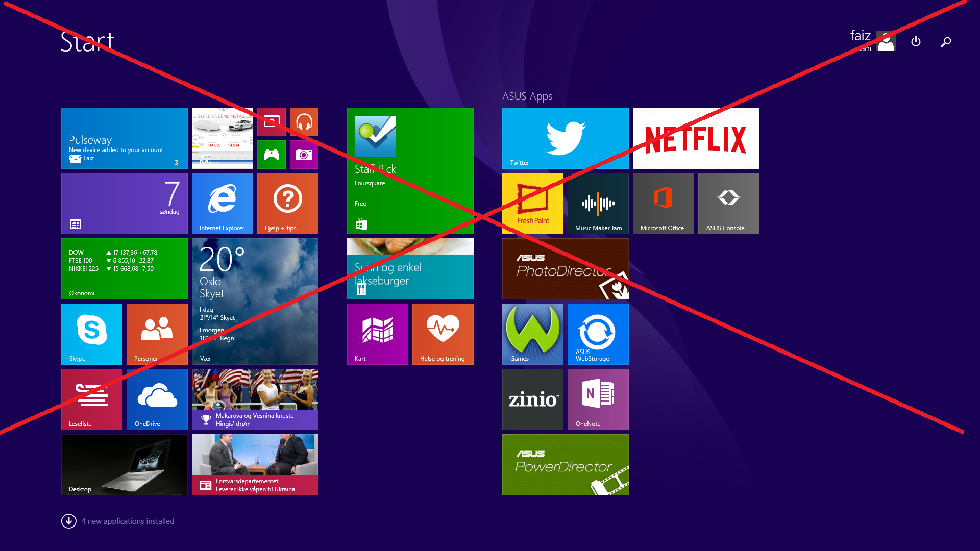Open the Økonomi finance tile

(x=125, y=269)
